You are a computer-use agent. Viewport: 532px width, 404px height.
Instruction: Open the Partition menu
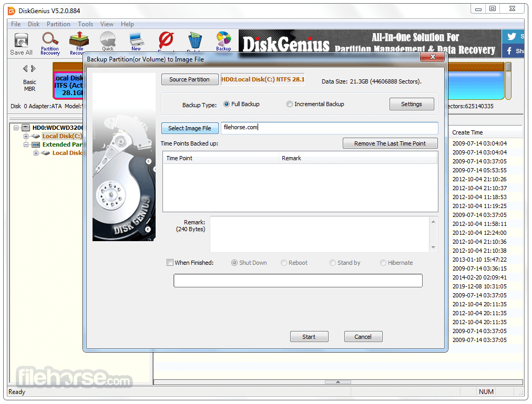[58, 24]
